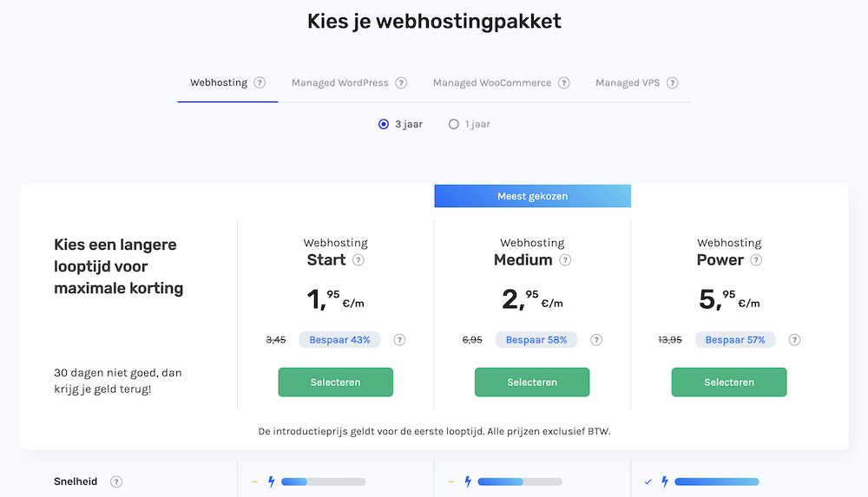The image size is (868, 497).
Task: Click the help icon beside Managed WooCommerce
Action: pyautogui.click(x=564, y=83)
